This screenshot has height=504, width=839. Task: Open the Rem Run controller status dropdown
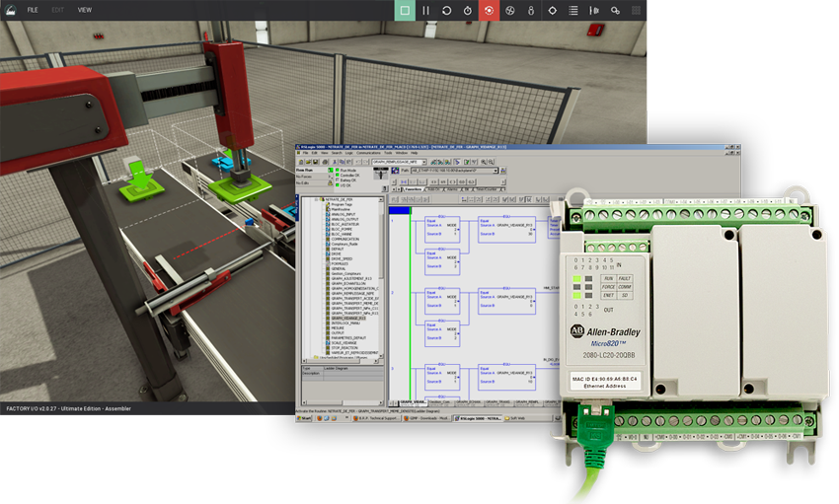330,170
